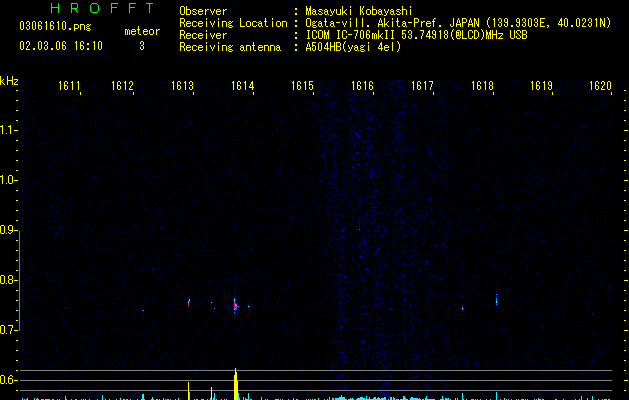Screen dimensions: 629x400
Task: Click the 1611 time axis label
Action: click(69, 86)
